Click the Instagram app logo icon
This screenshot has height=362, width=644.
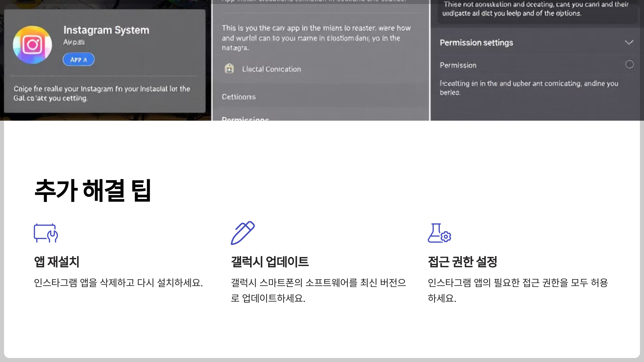pyautogui.click(x=32, y=45)
